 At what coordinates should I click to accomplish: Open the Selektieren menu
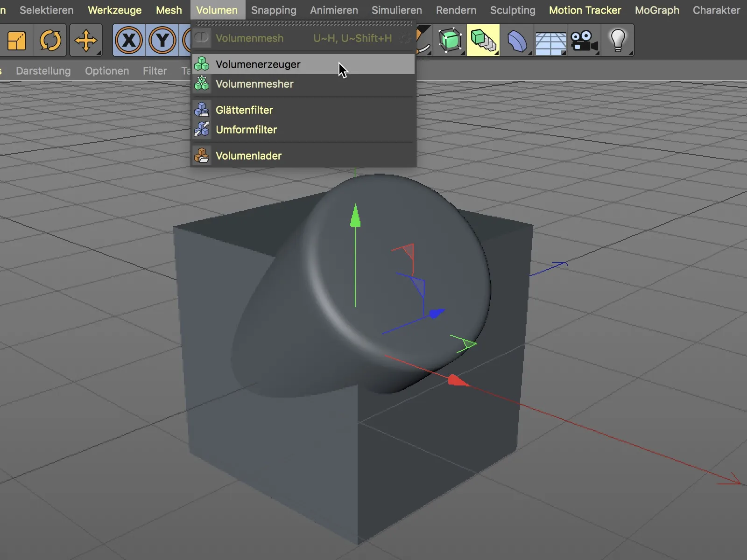click(x=47, y=10)
